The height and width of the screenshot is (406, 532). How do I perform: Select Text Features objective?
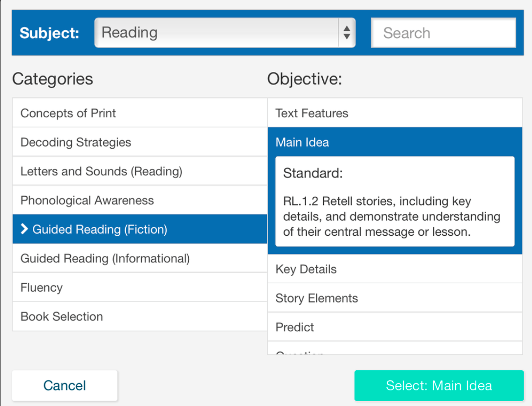click(395, 113)
